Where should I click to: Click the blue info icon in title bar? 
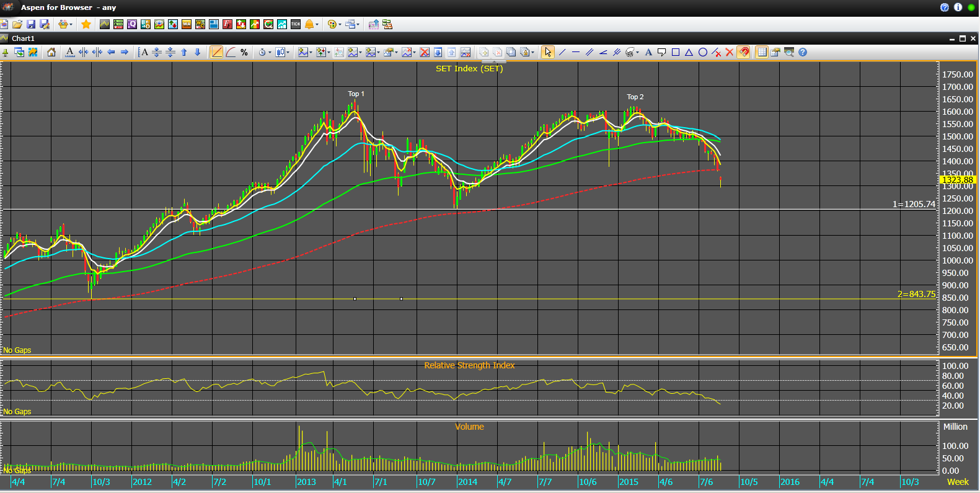958,7
